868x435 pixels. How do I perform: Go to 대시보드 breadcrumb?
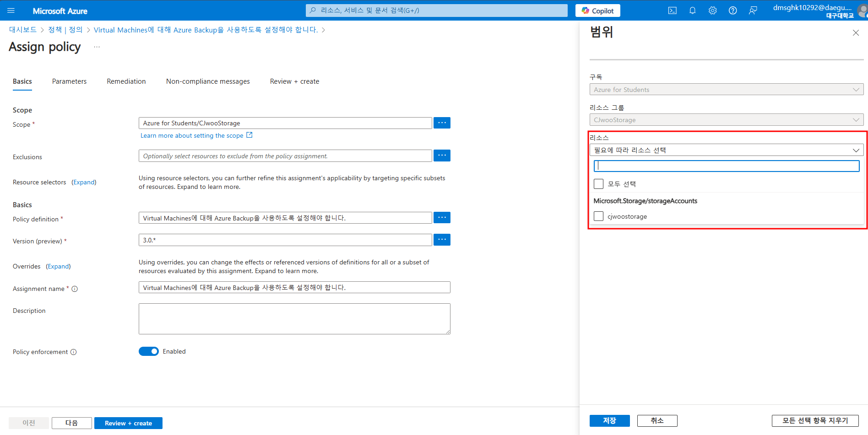pos(23,30)
